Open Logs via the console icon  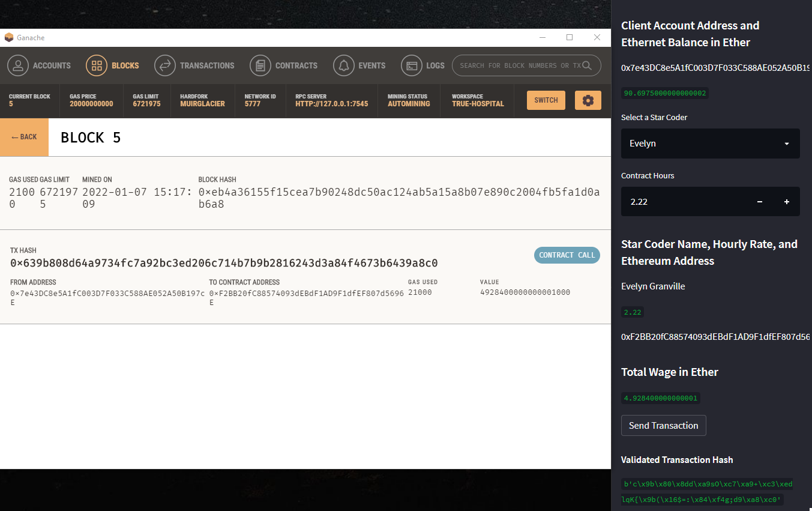[412, 65]
